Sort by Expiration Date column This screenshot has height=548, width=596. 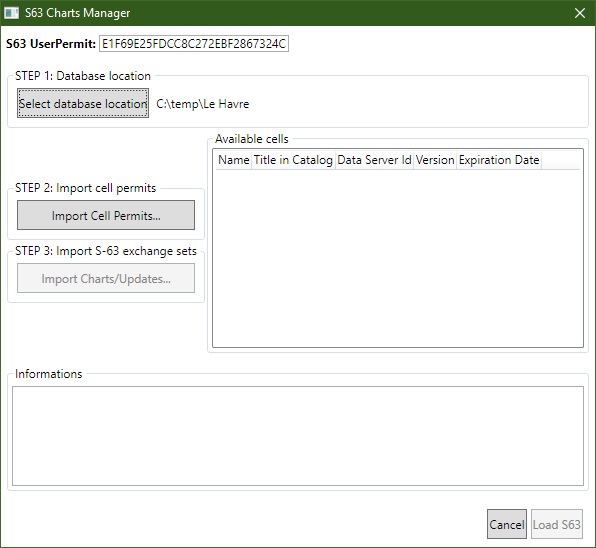point(499,160)
